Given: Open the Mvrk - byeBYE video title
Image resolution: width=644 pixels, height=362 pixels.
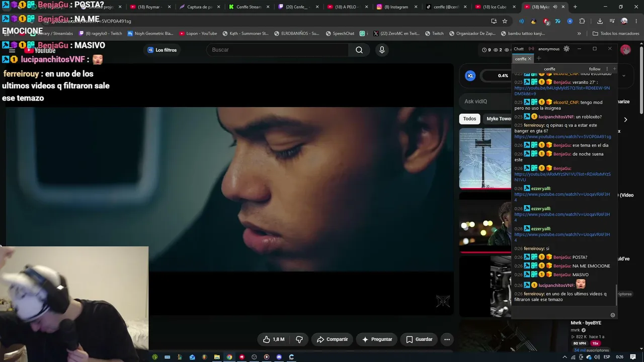Looking at the screenshot, I should click(x=586, y=323).
